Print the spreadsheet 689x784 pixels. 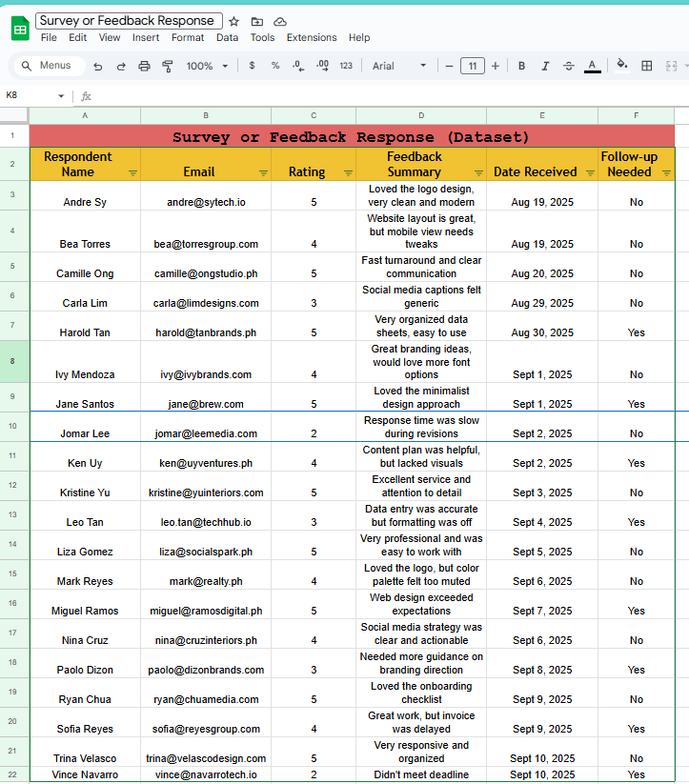pos(144,66)
